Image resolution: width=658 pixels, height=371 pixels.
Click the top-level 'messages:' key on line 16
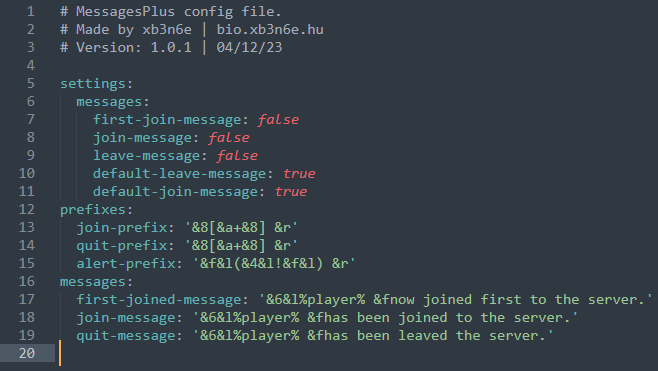pyautogui.click(x=97, y=282)
